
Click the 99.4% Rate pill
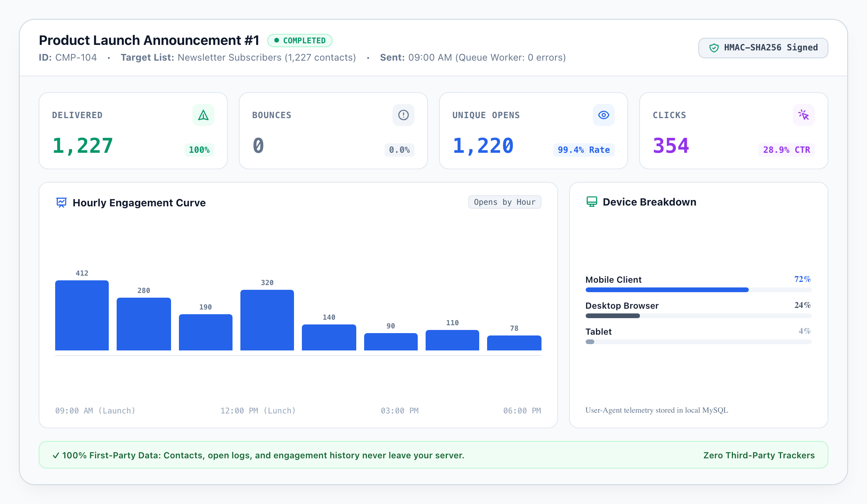[x=584, y=150]
